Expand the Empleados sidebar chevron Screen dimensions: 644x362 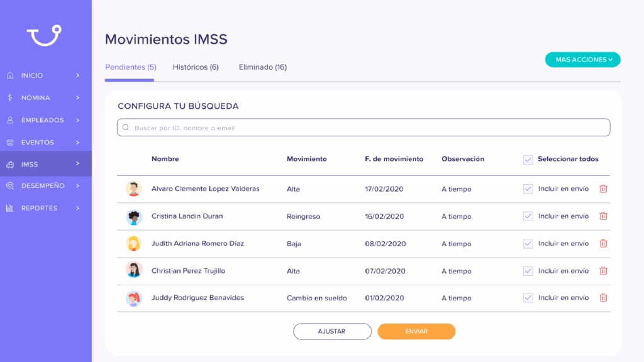click(77, 120)
